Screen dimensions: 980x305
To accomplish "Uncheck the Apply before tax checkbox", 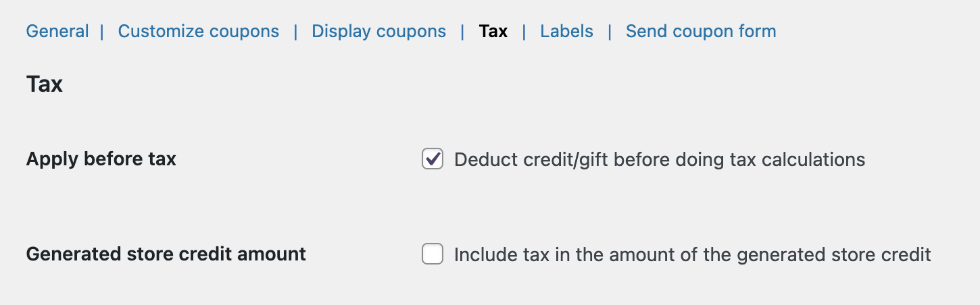I will (x=433, y=159).
